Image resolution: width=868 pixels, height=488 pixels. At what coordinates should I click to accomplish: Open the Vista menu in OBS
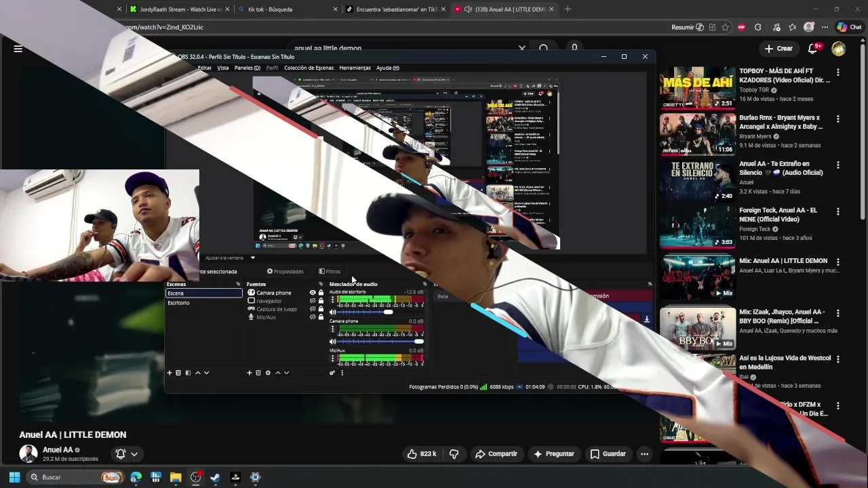coord(223,68)
